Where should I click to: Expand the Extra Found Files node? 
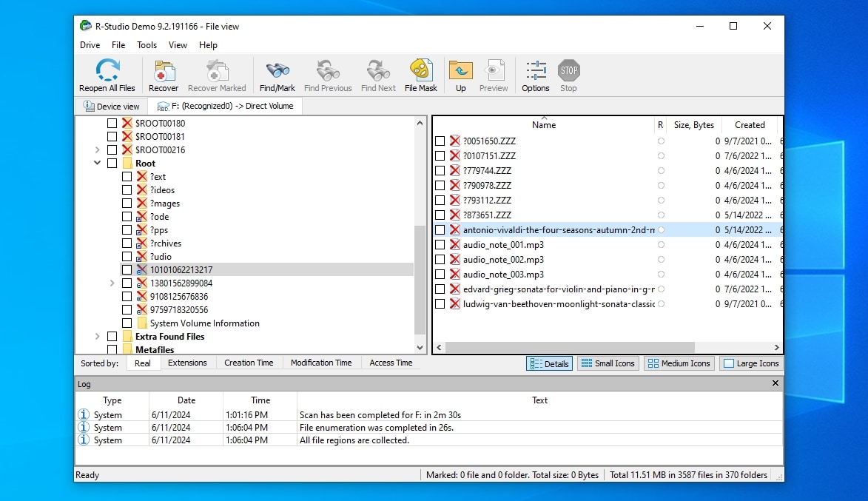98,337
